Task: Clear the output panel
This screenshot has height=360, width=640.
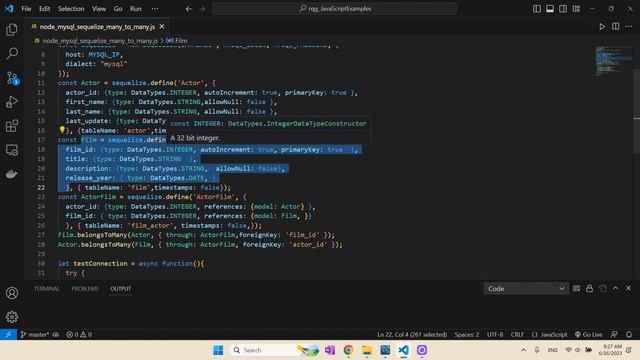Action: [x=576, y=289]
